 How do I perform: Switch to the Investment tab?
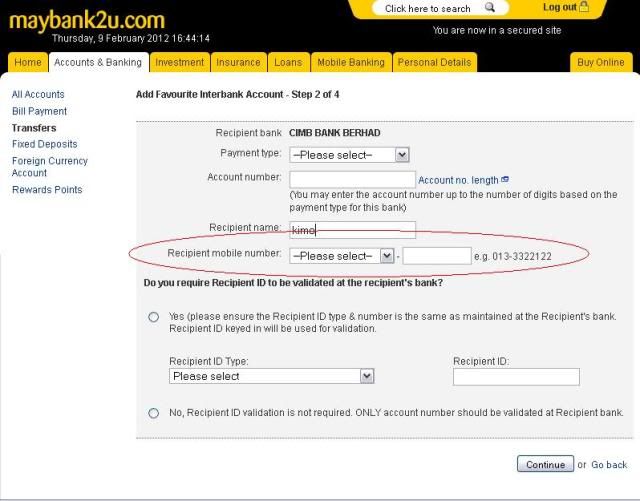coord(179,62)
